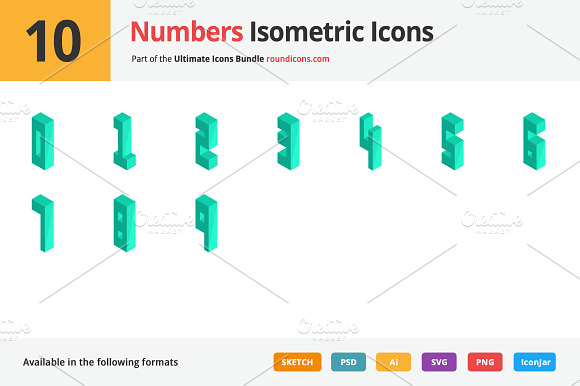Select the isometric number 3 icon

tap(288, 141)
